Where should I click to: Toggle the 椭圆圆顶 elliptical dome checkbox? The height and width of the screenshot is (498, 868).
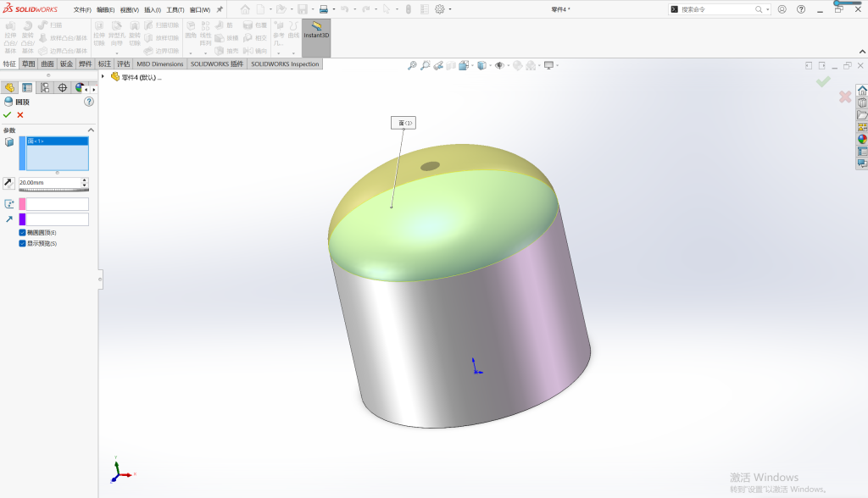click(22, 233)
